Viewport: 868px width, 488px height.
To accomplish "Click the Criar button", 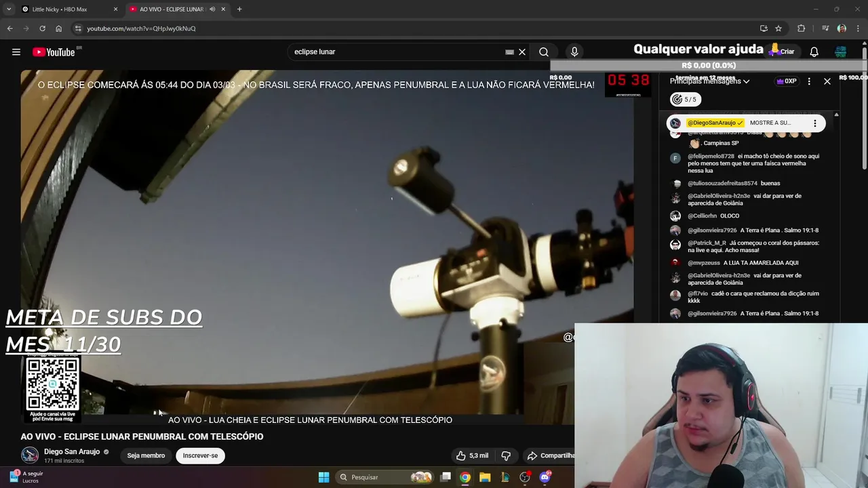I will tap(783, 52).
